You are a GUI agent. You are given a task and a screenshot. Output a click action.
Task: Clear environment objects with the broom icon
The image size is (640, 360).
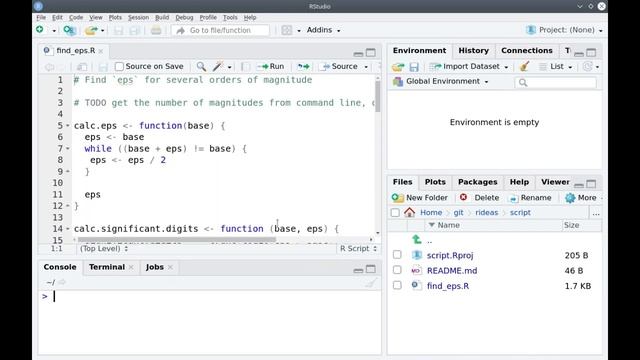point(524,66)
